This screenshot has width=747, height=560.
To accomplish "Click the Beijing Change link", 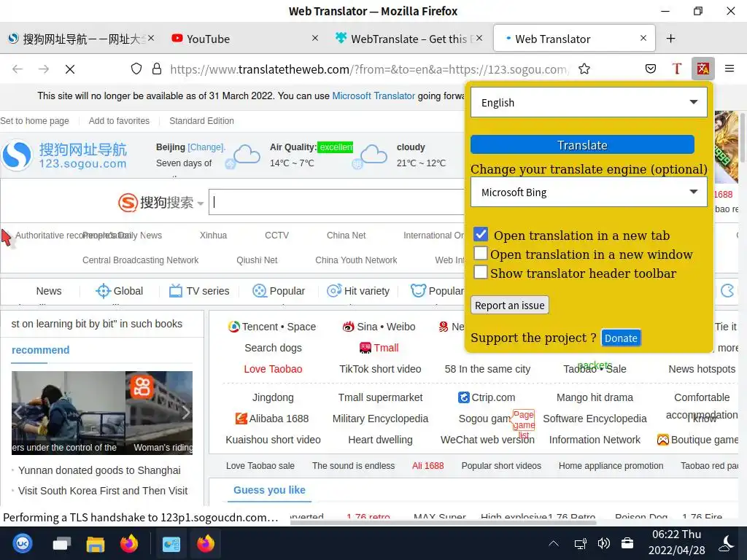I will [206, 147].
